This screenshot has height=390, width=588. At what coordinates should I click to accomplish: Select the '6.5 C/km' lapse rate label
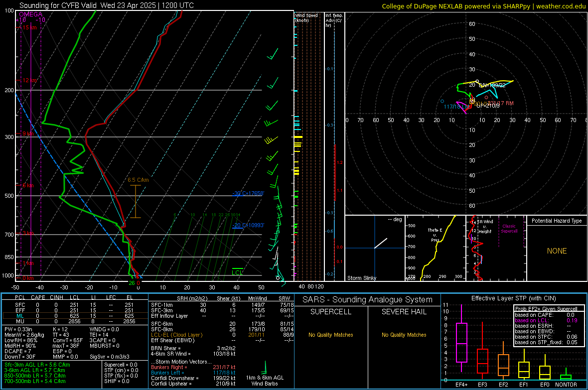pos(138,180)
